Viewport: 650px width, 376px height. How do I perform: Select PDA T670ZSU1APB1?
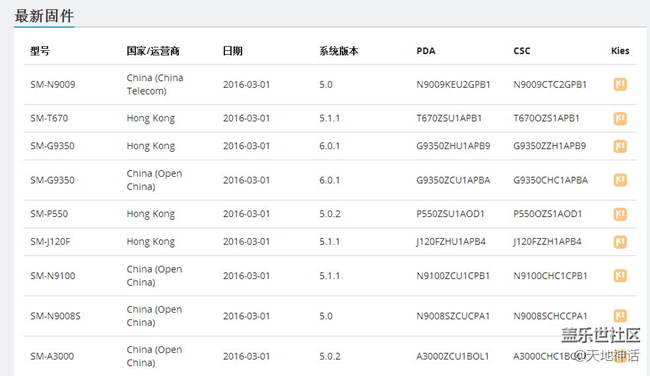[449, 118]
